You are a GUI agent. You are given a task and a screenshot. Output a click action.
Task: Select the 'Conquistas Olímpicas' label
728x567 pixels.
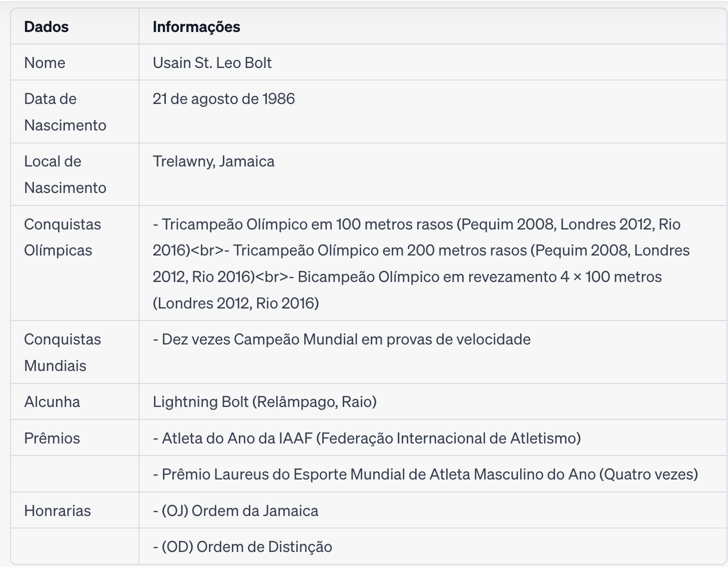coord(62,237)
